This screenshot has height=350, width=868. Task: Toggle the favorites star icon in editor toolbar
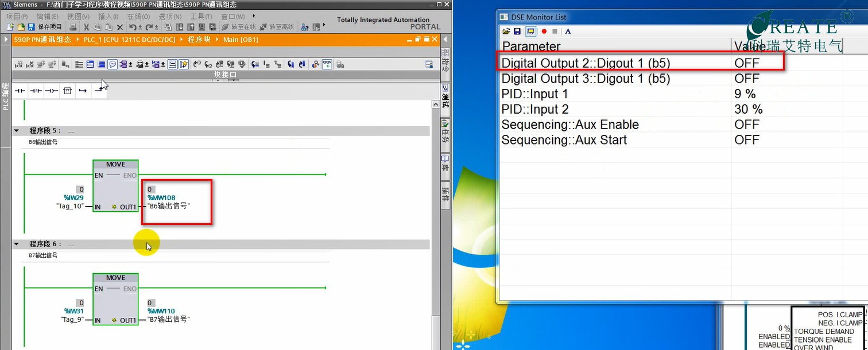(184, 64)
